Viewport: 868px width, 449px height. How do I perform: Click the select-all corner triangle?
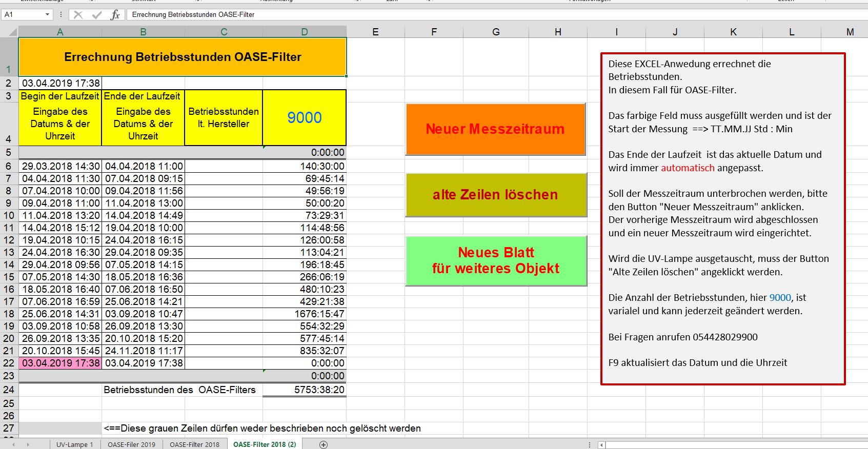pos(12,32)
